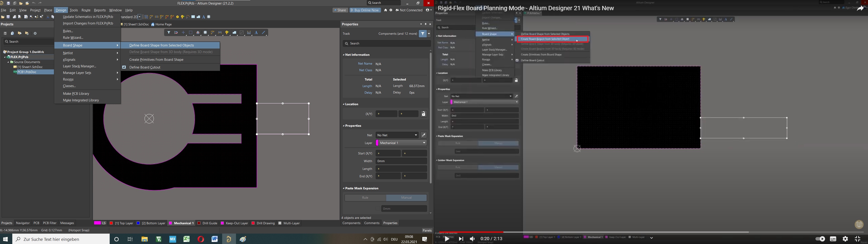Switch to the [1] Sheet1.SchDoc document tab
This screenshot has height=244, width=868.
[135, 24]
